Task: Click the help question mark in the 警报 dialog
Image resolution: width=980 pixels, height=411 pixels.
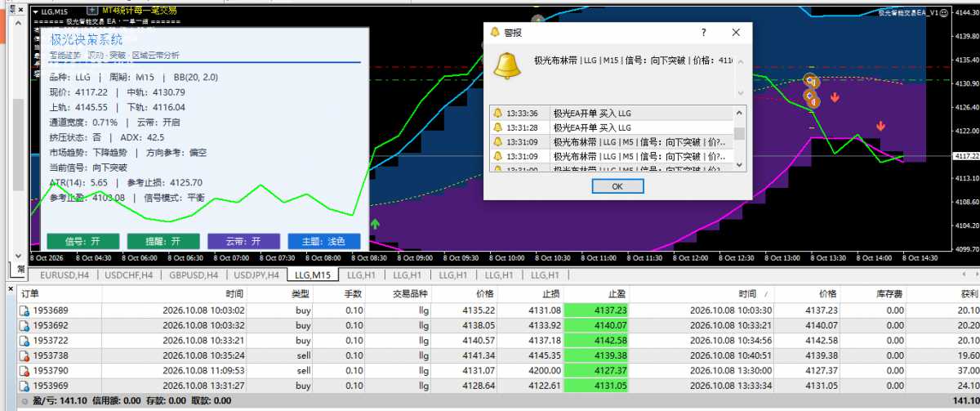Action: click(704, 32)
